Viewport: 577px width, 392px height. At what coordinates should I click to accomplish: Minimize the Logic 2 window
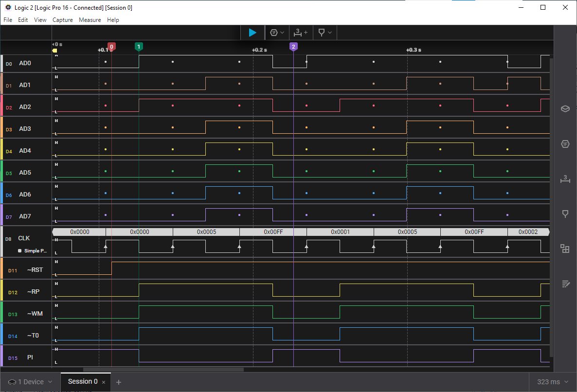pyautogui.click(x=521, y=7)
